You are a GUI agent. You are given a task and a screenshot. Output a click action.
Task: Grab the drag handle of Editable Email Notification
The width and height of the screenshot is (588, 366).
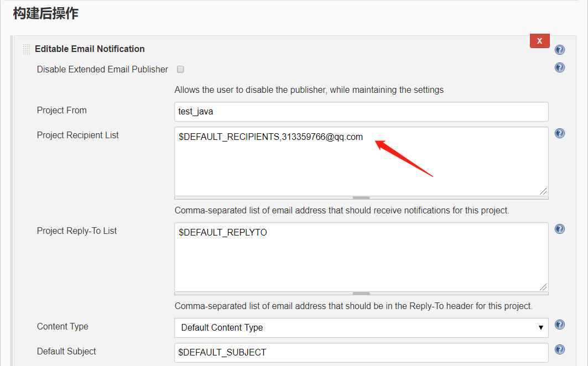[x=26, y=49]
